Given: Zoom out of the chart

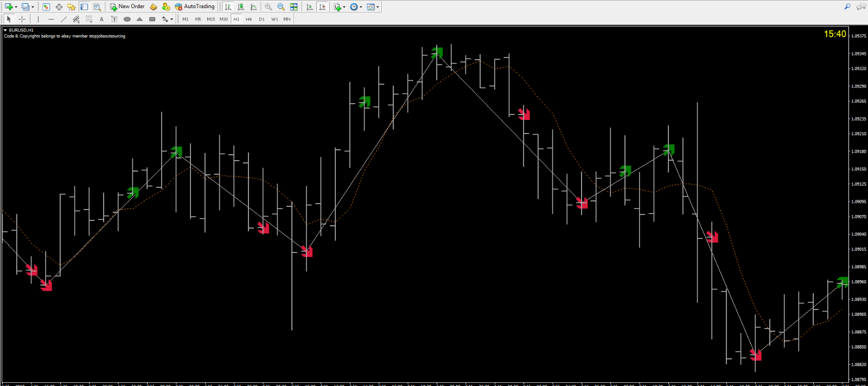Looking at the screenshot, I should pyautogui.click(x=281, y=7).
